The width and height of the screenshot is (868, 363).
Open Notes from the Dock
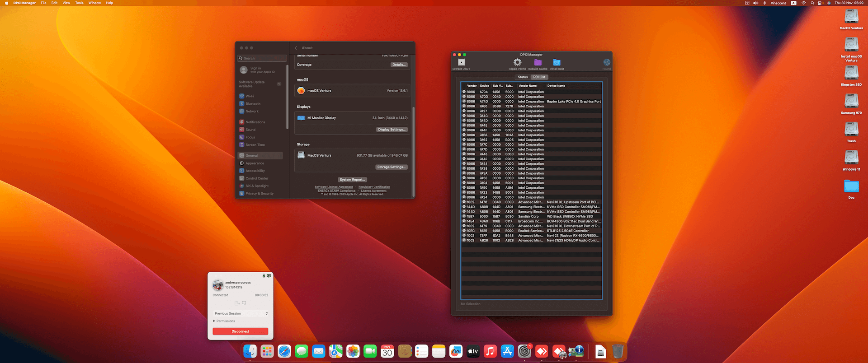click(439, 351)
